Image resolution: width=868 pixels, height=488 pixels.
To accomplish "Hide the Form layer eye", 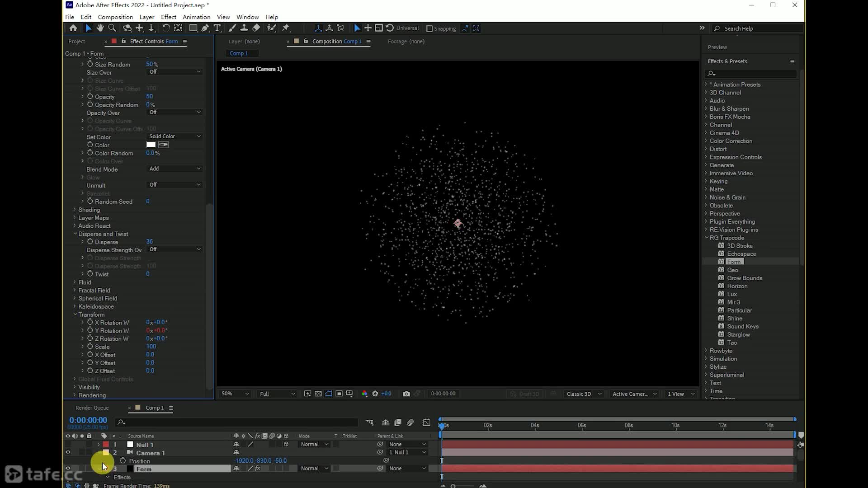I will coord(68,469).
